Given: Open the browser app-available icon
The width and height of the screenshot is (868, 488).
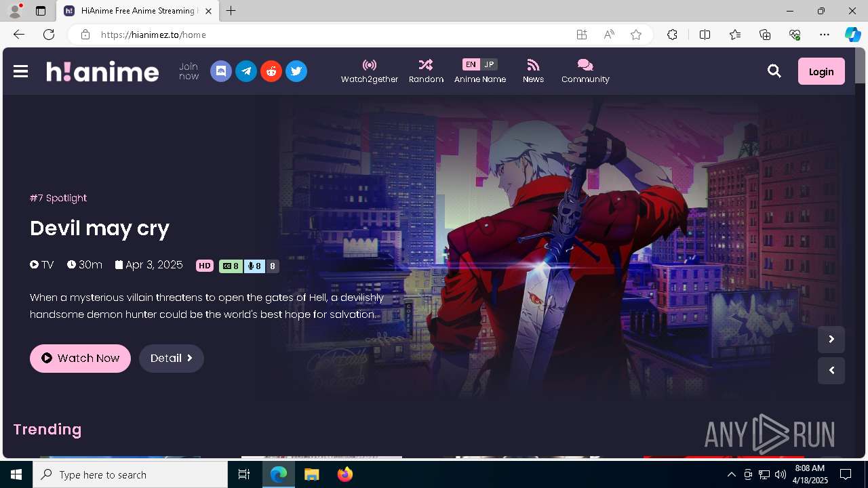Looking at the screenshot, I should [582, 35].
